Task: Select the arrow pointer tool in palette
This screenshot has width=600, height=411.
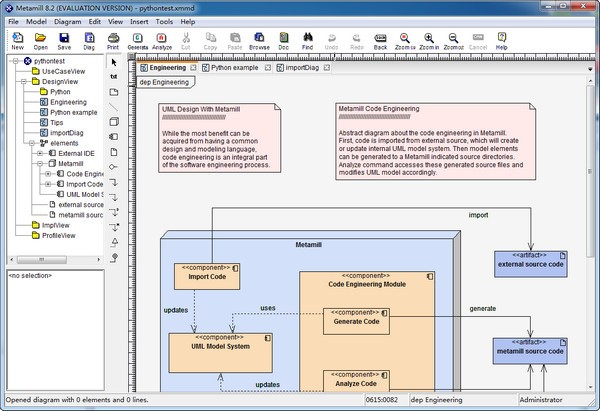Action: click(x=114, y=62)
